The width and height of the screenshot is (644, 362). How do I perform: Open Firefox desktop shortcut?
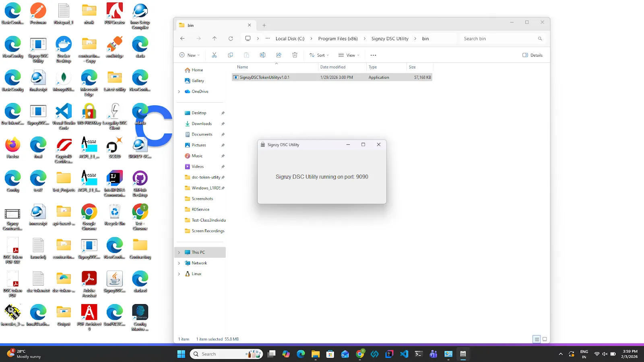(13, 148)
